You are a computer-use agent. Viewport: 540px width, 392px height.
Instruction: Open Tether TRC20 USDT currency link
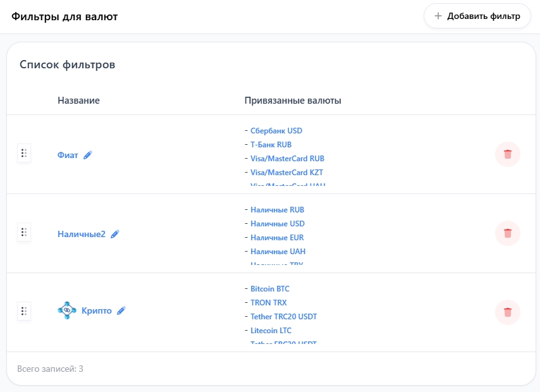(x=283, y=317)
